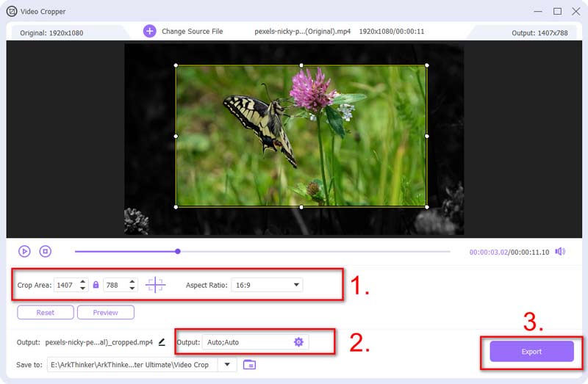Center the crop area with the crosshair icon
Screen dimensions: 588x384
155,285
